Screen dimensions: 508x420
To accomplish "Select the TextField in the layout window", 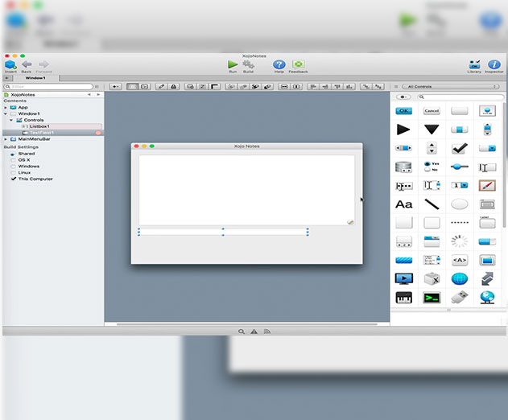I will [x=223, y=232].
